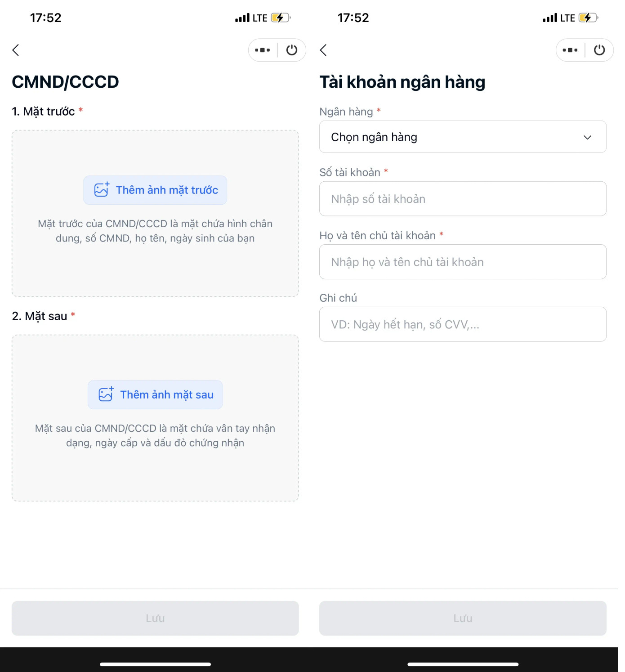Click the 'Ghi chú' note input field

click(463, 324)
